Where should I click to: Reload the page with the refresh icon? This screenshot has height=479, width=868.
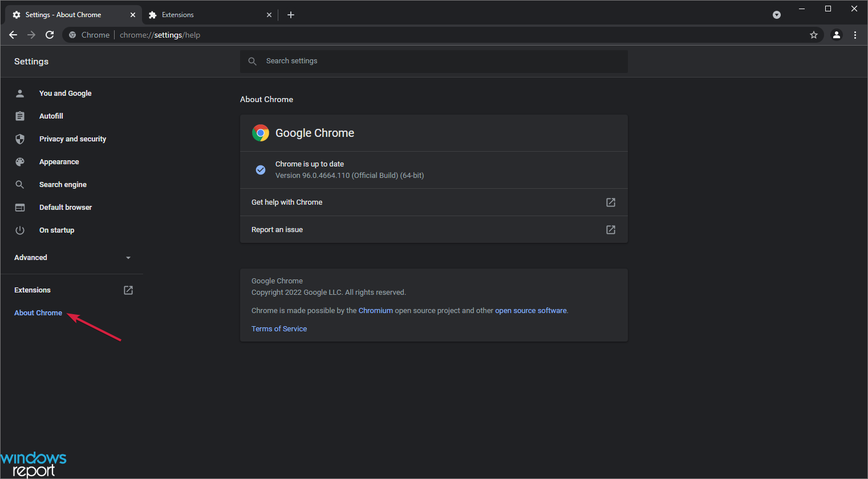point(50,35)
